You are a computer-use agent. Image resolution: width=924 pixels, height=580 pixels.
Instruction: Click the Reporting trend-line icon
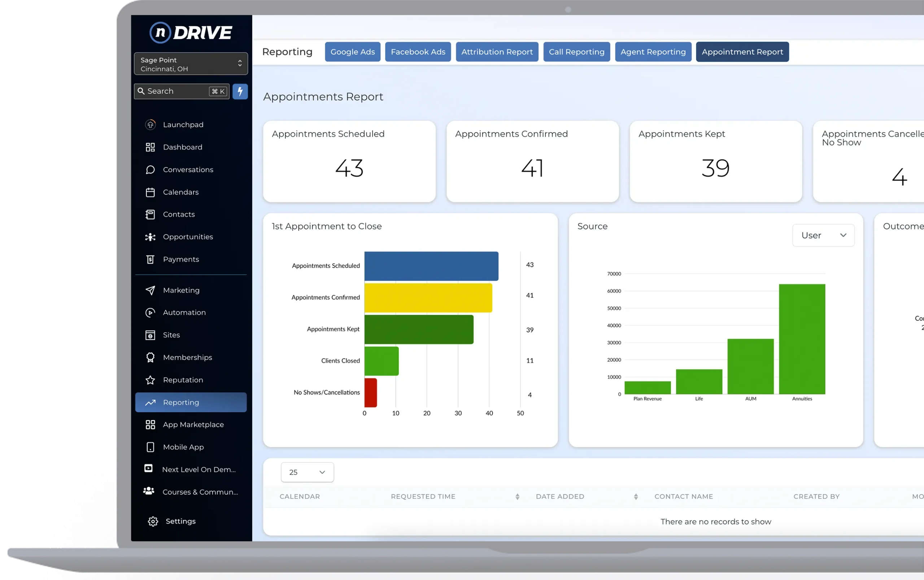151,402
